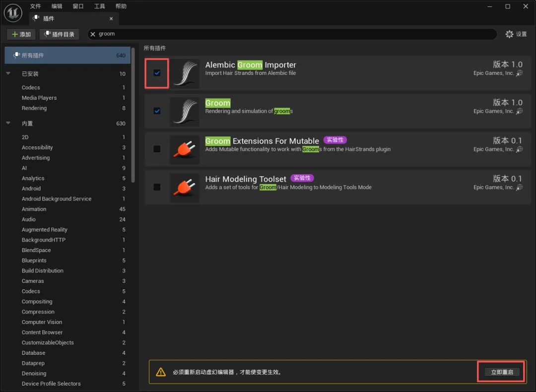
Task: Select Dataprep category
Action: [x=67, y=363]
